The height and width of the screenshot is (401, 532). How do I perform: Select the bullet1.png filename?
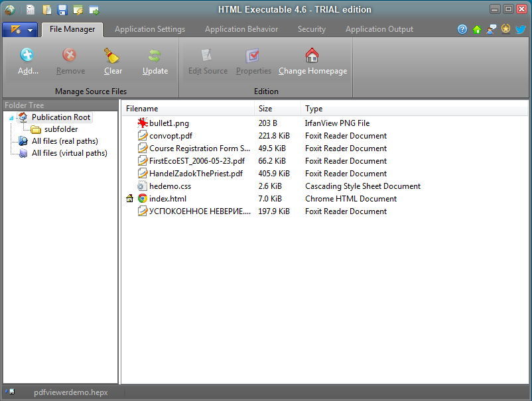pos(169,123)
